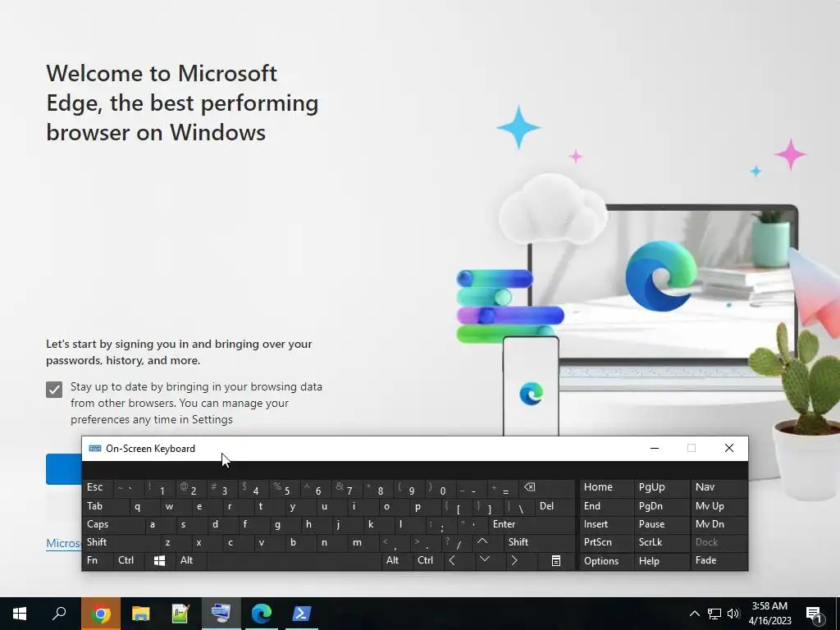Viewport: 840px width, 630px height.
Task: Open the volume control tray icon
Action: (x=733, y=614)
